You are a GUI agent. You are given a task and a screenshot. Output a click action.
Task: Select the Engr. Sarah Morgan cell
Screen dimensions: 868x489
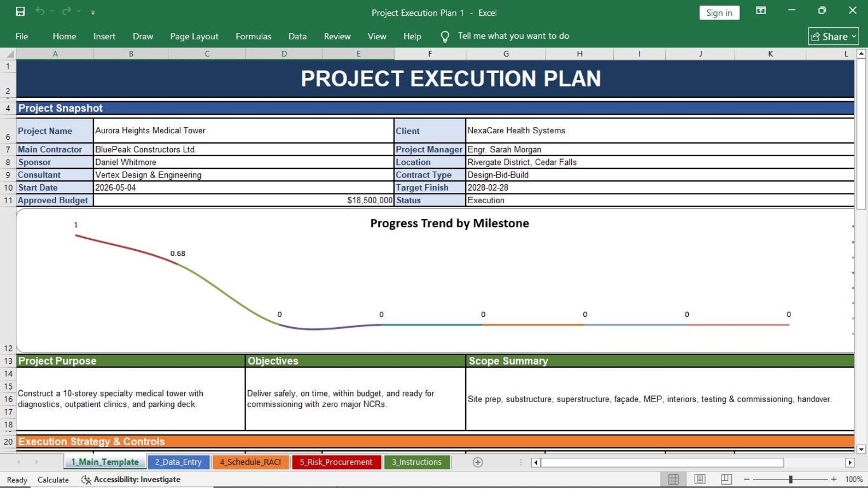point(660,150)
